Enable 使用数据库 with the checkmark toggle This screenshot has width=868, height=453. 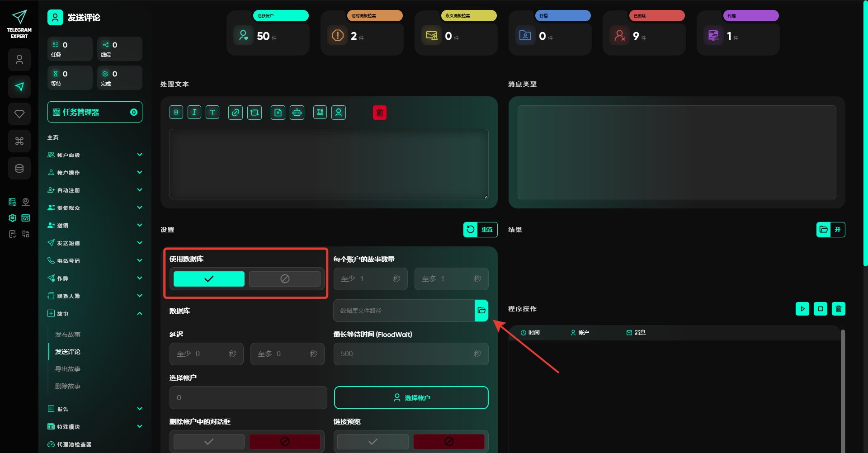(209, 279)
